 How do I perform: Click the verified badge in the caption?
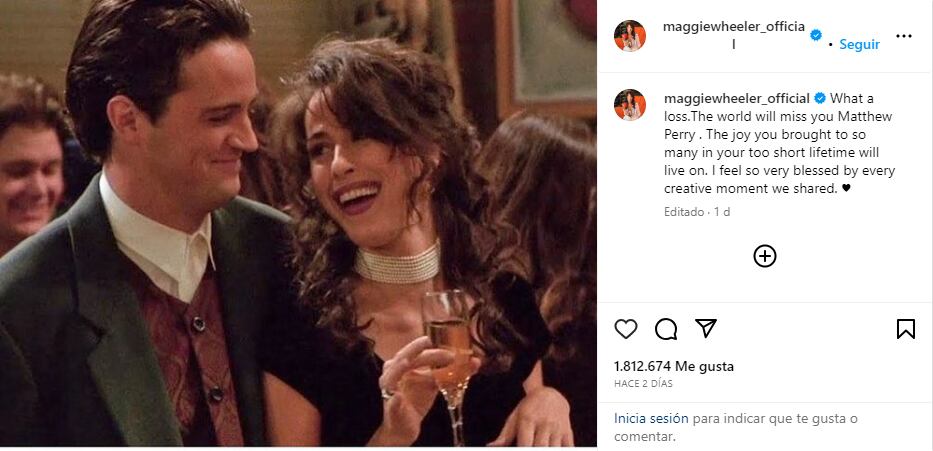[x=820, y=98]
